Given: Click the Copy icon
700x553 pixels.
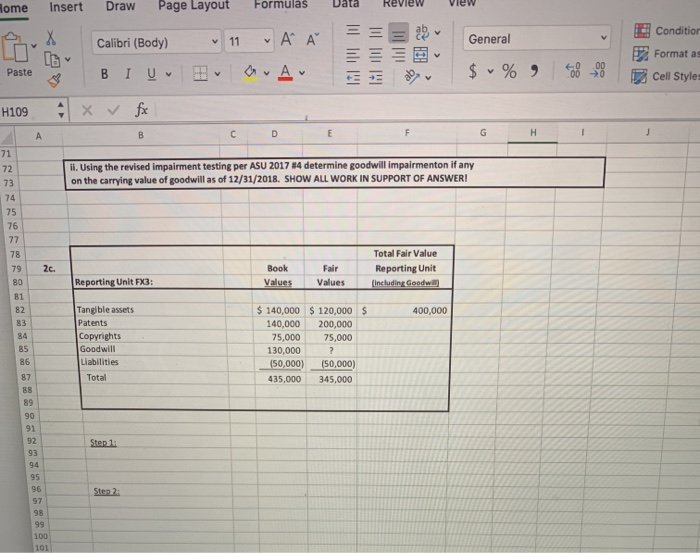Looking at the screenshot, I should pos(52,59).
